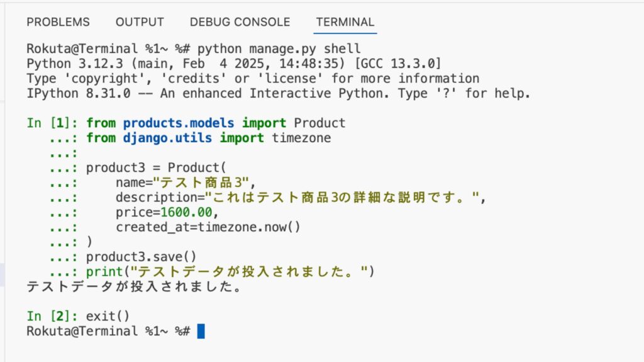The height and width of the screenshot is (362, 644).
Task: Open the OUTPUT tab
Action: (140, 22)
